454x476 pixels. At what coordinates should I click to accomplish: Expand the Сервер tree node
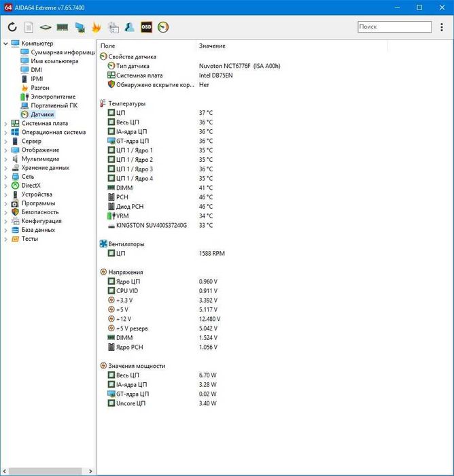(5, 141)
